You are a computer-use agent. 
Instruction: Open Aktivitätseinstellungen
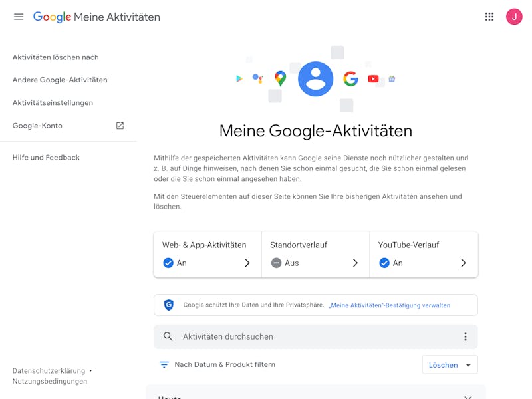(53, 103)
